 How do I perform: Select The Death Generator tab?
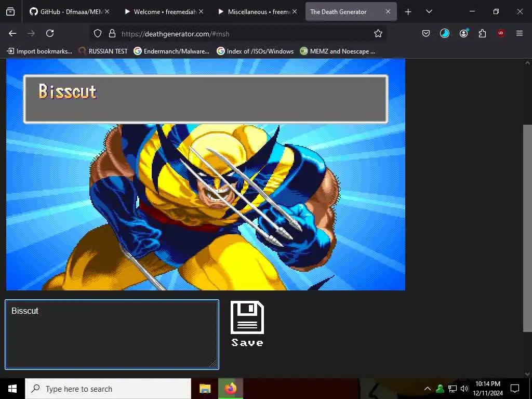point(351,12)
